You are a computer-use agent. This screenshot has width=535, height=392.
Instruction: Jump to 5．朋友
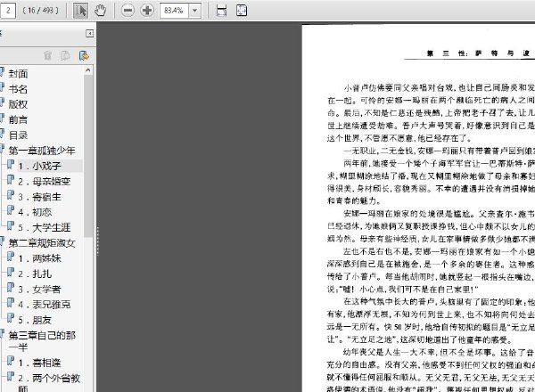[x=35, y=320]
